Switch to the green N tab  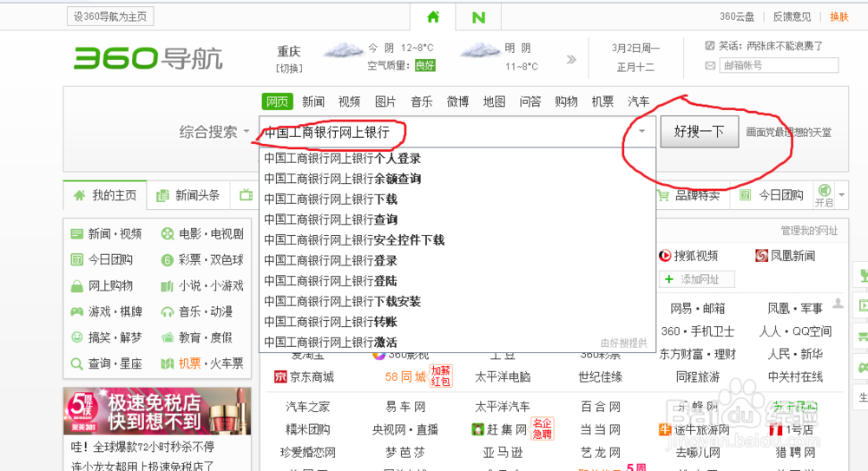(478, 17)
